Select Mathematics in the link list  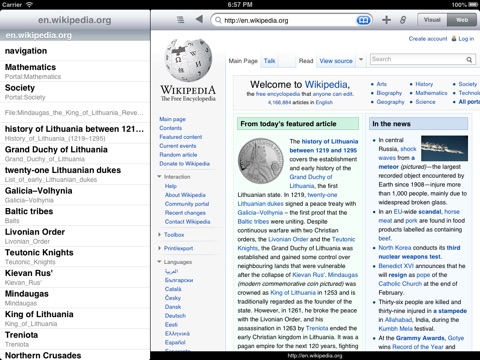click(x=75, y=71)
